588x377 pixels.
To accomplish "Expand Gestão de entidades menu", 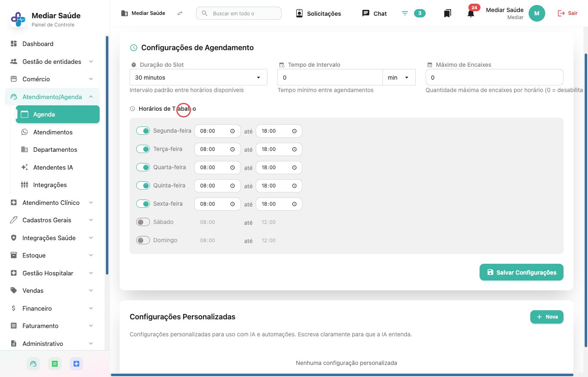I will [52, 61].
